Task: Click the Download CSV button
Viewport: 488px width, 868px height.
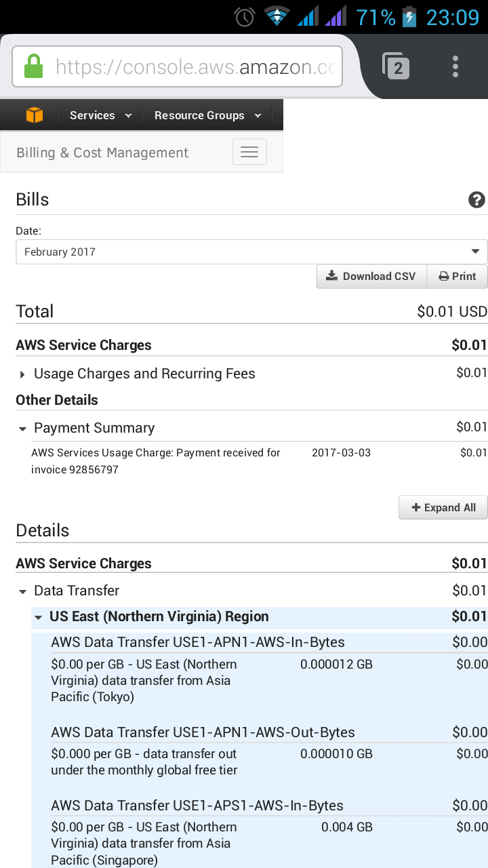Action: coord(371,276)
